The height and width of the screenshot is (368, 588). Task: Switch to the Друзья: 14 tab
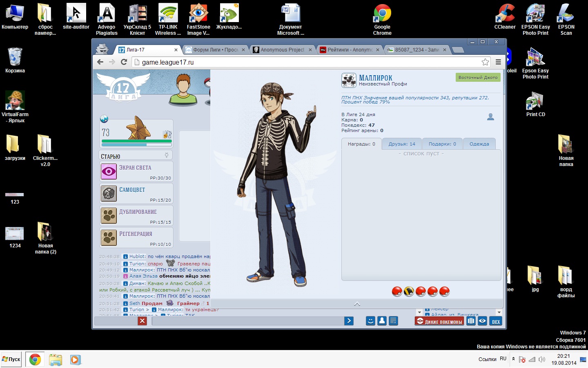pos(402,144)
